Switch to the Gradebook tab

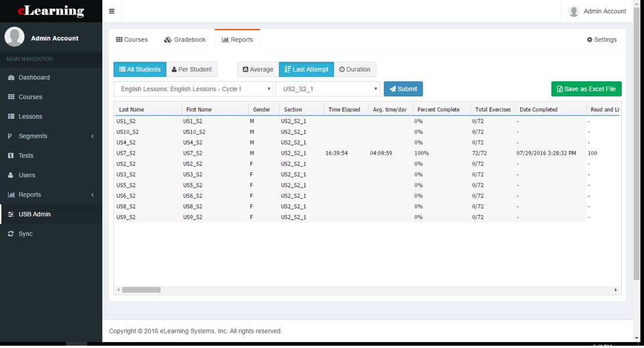tap(184, 39)
